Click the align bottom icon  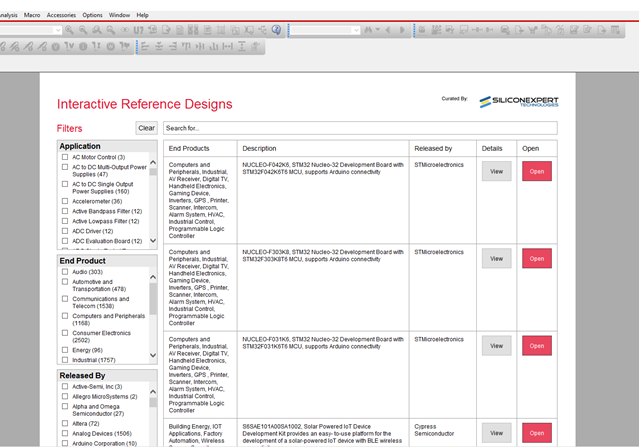click(214, 46)
